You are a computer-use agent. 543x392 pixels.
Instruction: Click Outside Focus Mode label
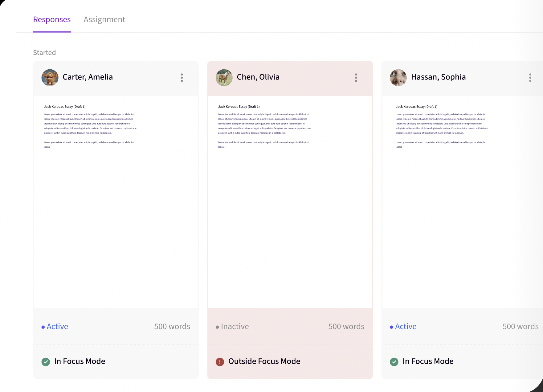(264, 361)
